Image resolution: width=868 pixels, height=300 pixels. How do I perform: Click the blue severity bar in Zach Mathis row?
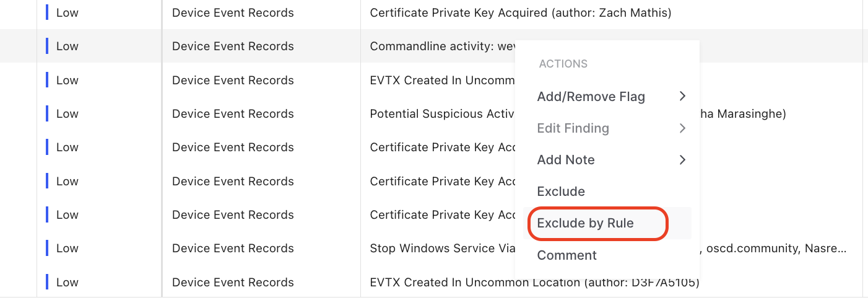47,12
